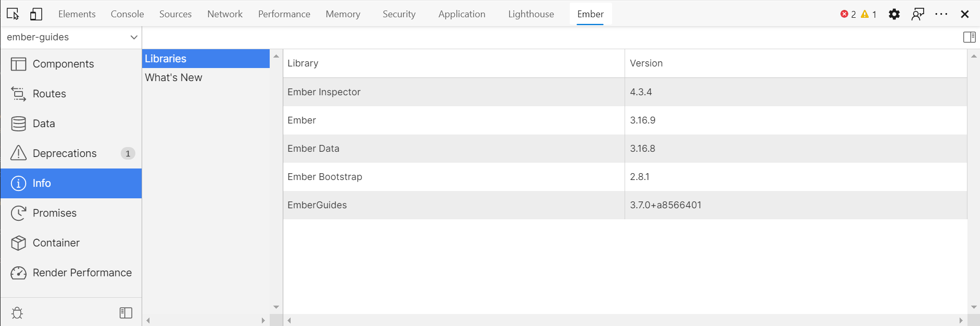Switch to the Network tab
Image resolution: width=980 pixels, height=326 pixels.
point(225,14)
